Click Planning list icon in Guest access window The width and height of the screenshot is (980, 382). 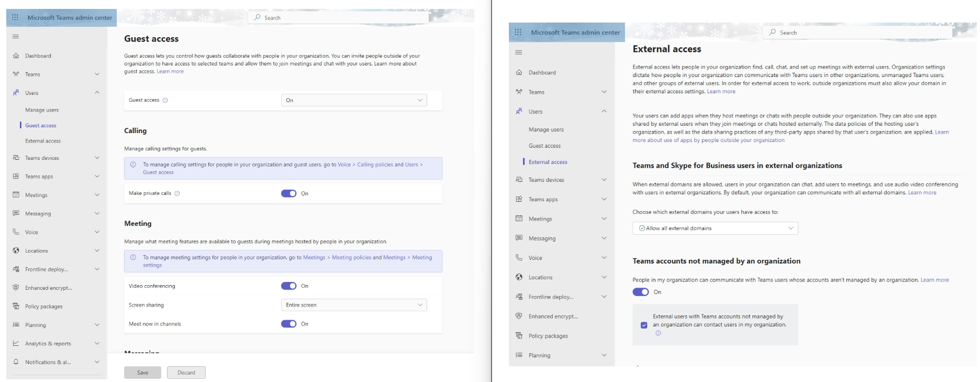coord(16,325)
